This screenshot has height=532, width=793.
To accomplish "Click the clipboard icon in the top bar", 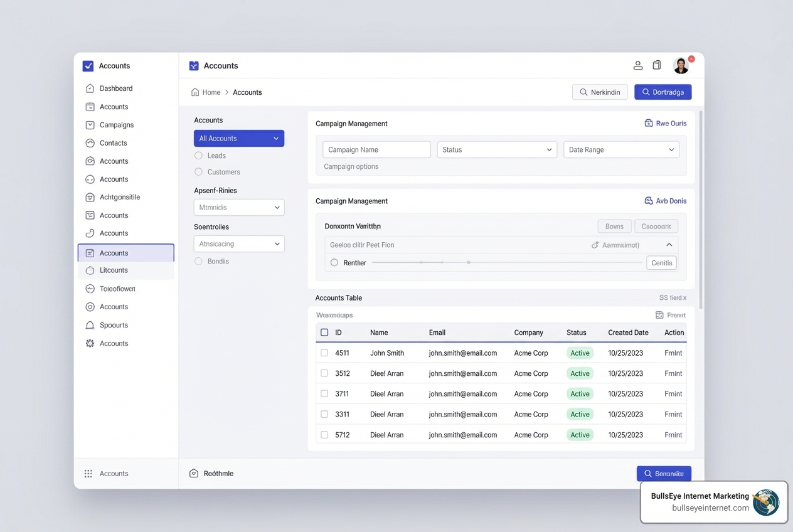I will 656,65.
